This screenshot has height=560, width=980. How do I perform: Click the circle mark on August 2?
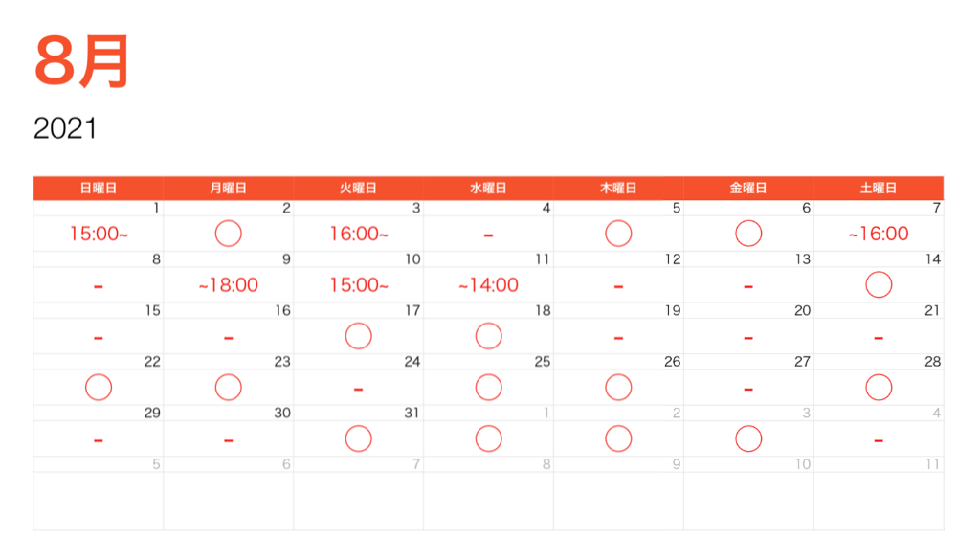pyautogui.click(x=229, y=234)
